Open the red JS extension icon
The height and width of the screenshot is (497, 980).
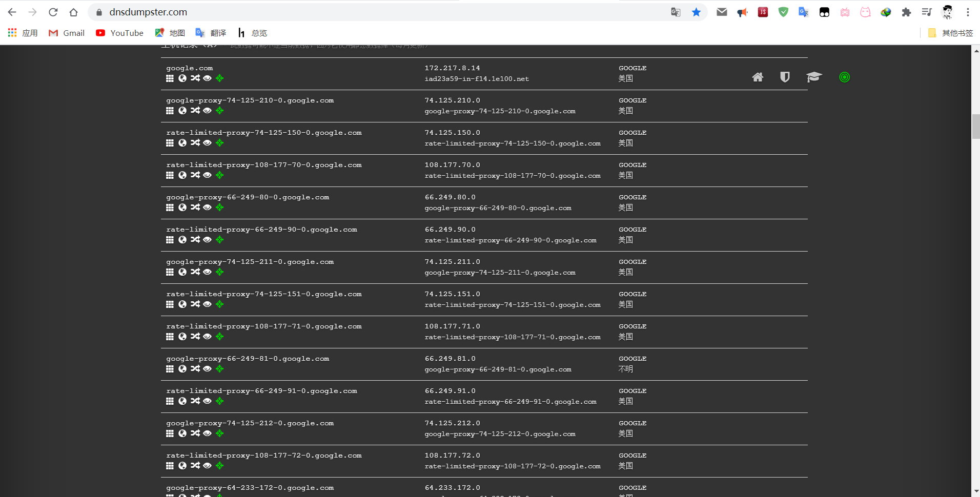click(763, 12)
